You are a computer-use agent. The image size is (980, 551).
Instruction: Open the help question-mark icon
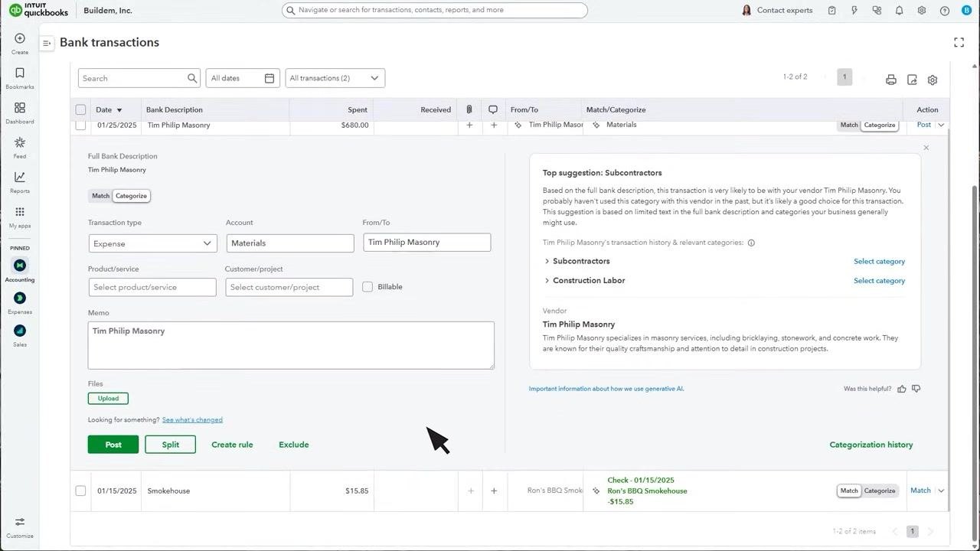(x=945, y=11)
